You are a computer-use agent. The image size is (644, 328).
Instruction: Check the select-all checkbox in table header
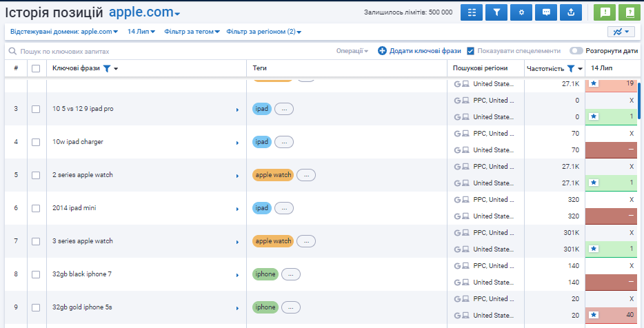point(36,68)
